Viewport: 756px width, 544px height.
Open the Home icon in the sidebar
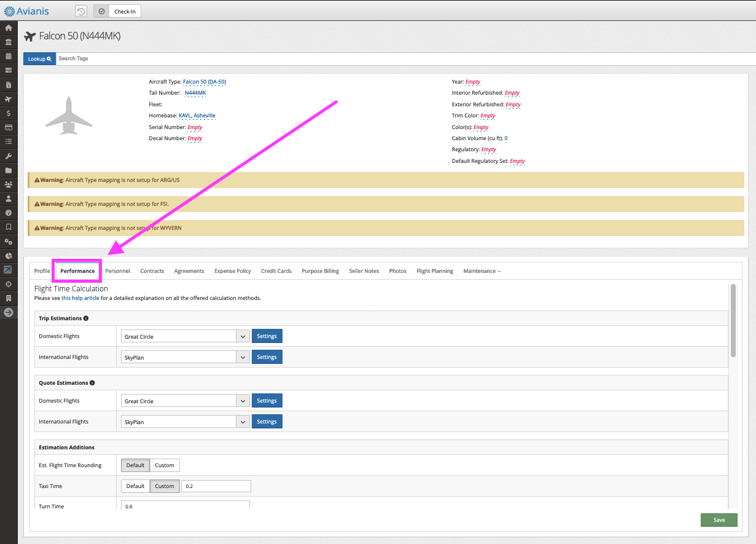click(9, 28)
